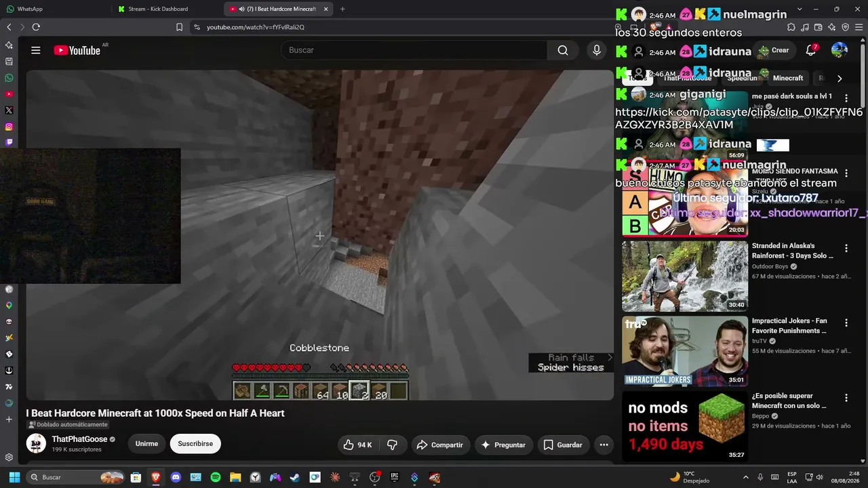Viewport: 868px width, 488px height.
Task: Add a new item with the sidebar plus icon
Action: pos(9,420)
